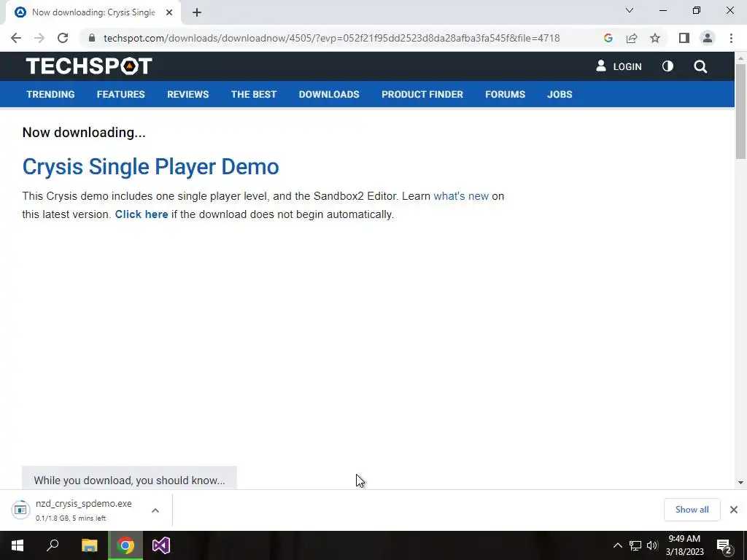The width and height of the screenshot is (747, 560).
Task: Open the FEATURES menu item
Action: pos(120,94)
